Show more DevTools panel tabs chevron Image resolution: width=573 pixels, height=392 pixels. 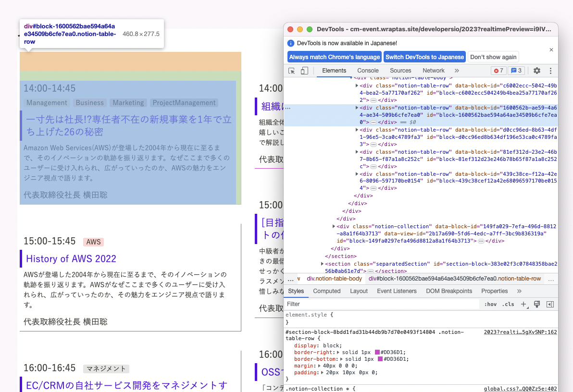click(x=457, y=71)
